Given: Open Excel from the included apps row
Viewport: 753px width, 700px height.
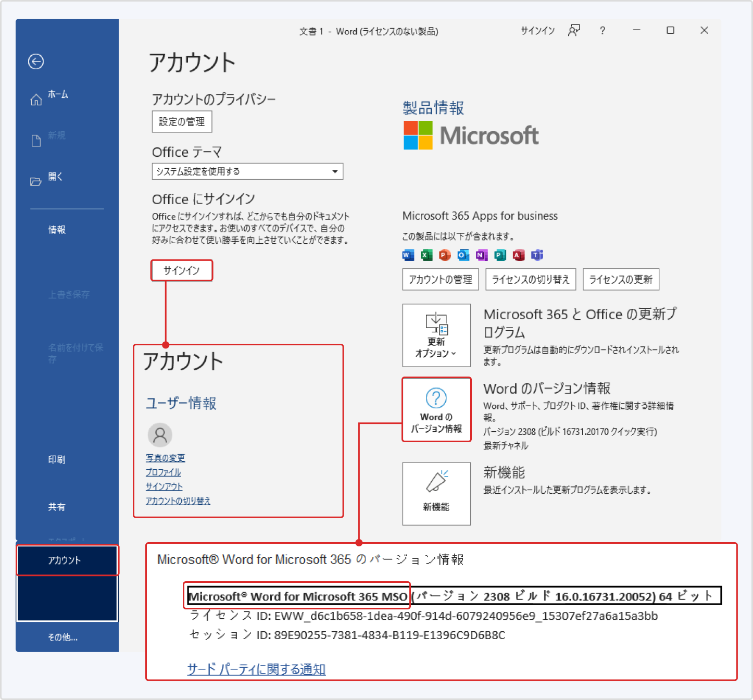Looking at the screenshot, I should point(426,255).
